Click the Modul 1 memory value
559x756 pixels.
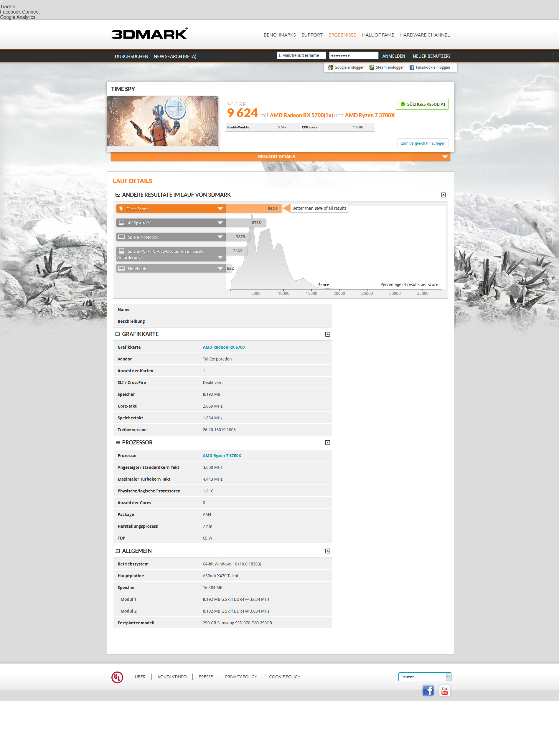point(236,599)
